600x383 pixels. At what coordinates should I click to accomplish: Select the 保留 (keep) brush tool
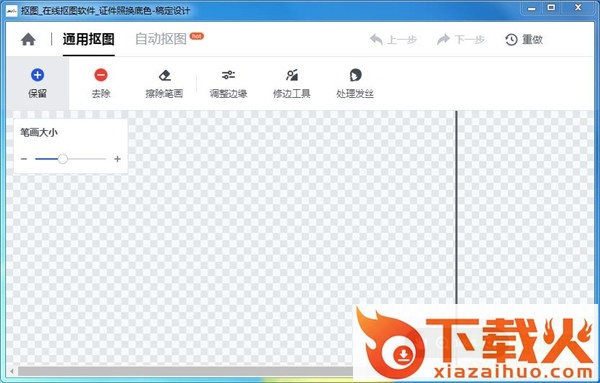coord(38,83)
